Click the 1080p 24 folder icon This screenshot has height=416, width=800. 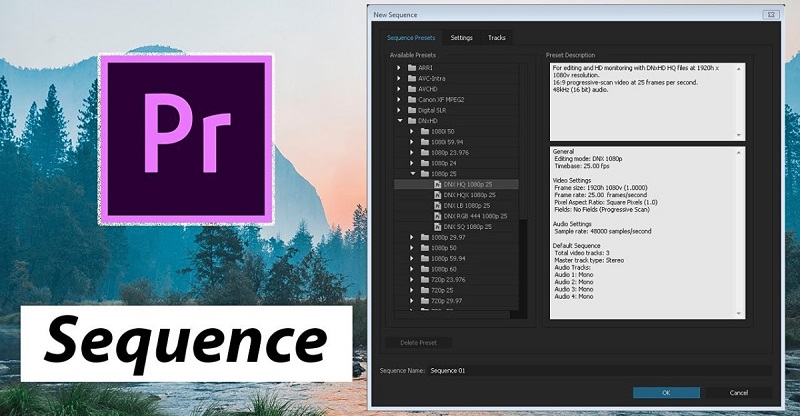(x=424, y=163)
